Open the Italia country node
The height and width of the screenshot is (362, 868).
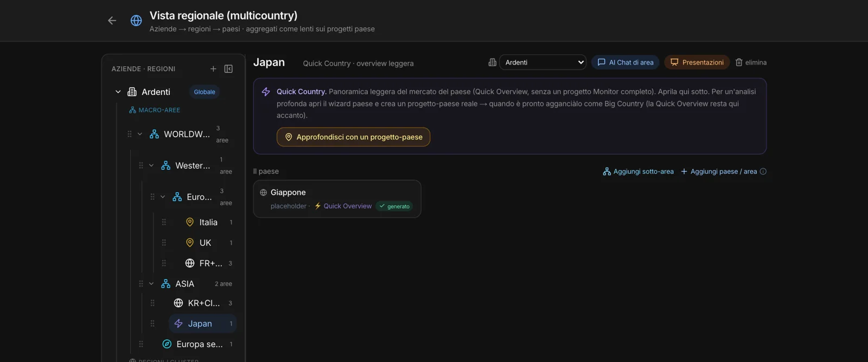tap(208, 222)
